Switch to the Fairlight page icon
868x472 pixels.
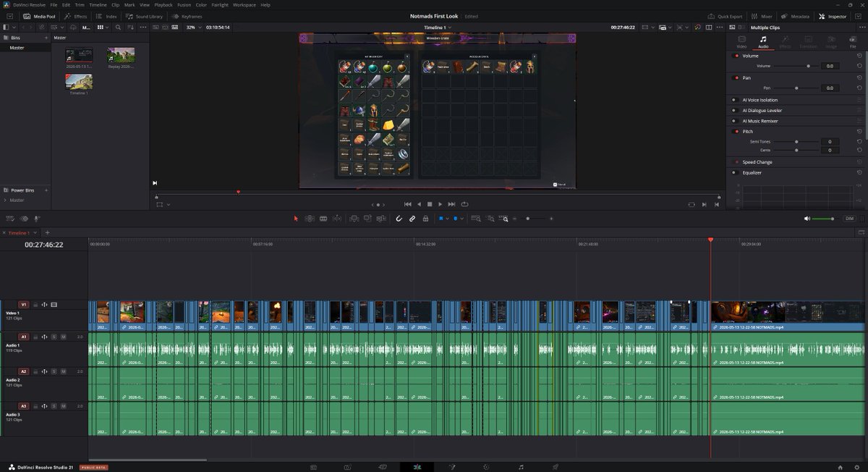click(x=521, y=467)
